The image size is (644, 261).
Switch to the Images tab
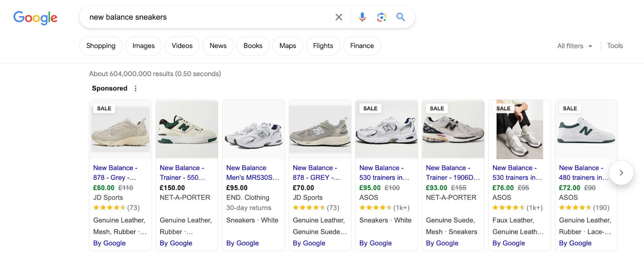[143, 46]
